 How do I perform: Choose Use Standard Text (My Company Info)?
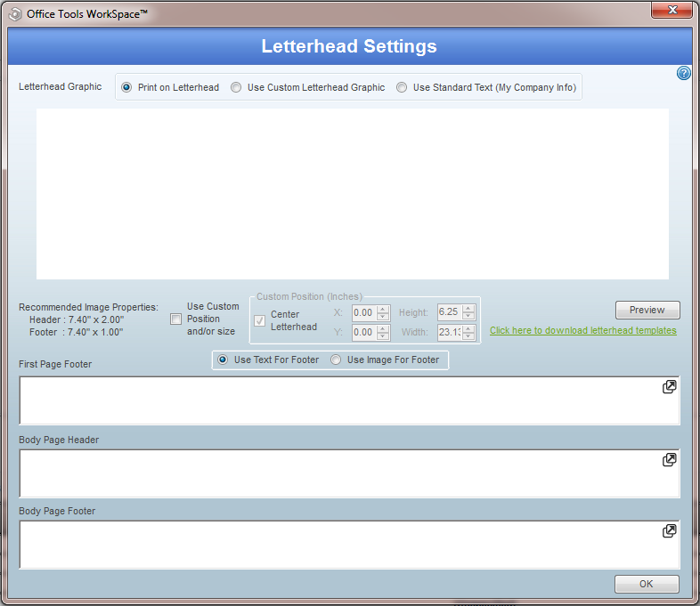(402, 87)
